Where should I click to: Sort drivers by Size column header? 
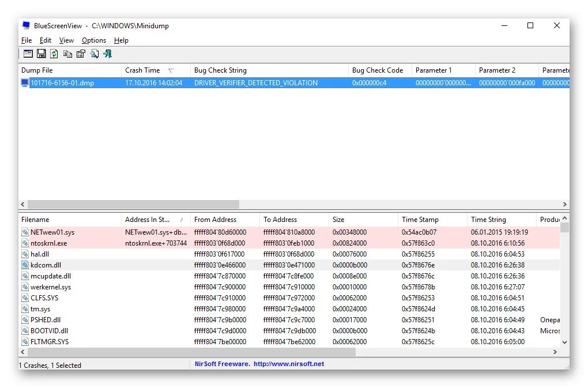(363, 219)
